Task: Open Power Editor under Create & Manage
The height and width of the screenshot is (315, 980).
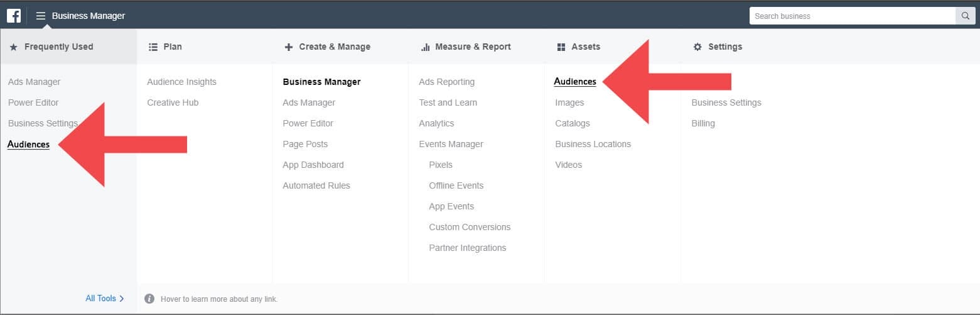Action: click(308, 123)
